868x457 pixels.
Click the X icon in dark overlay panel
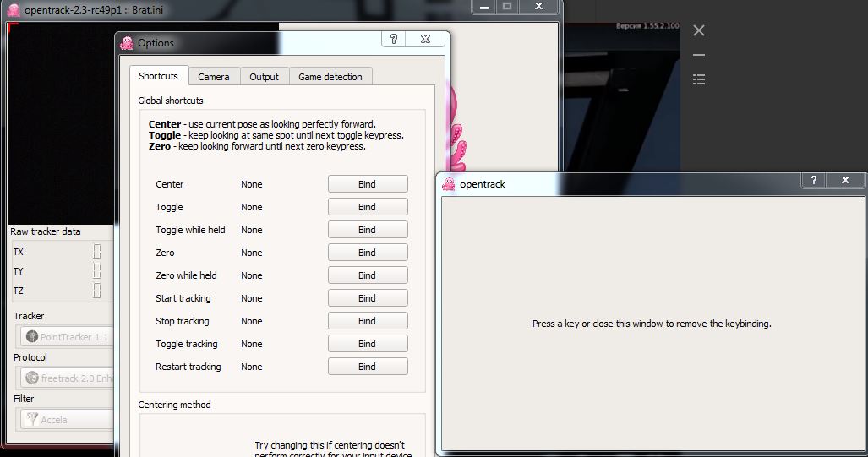pos(699,30)
